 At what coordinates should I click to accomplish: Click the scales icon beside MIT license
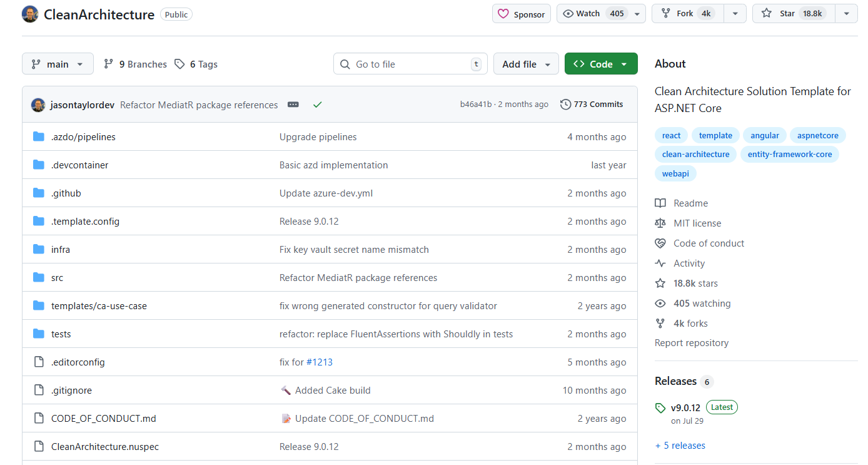tap(660, 223)
